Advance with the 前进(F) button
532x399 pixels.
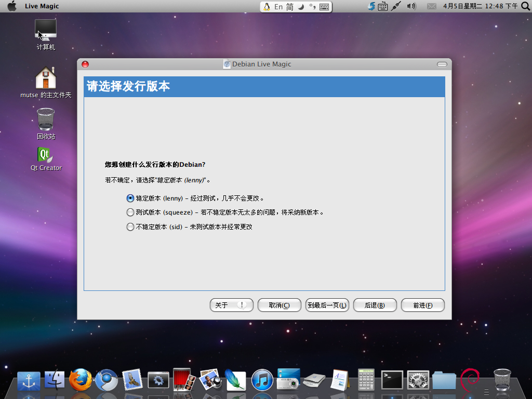423,305
